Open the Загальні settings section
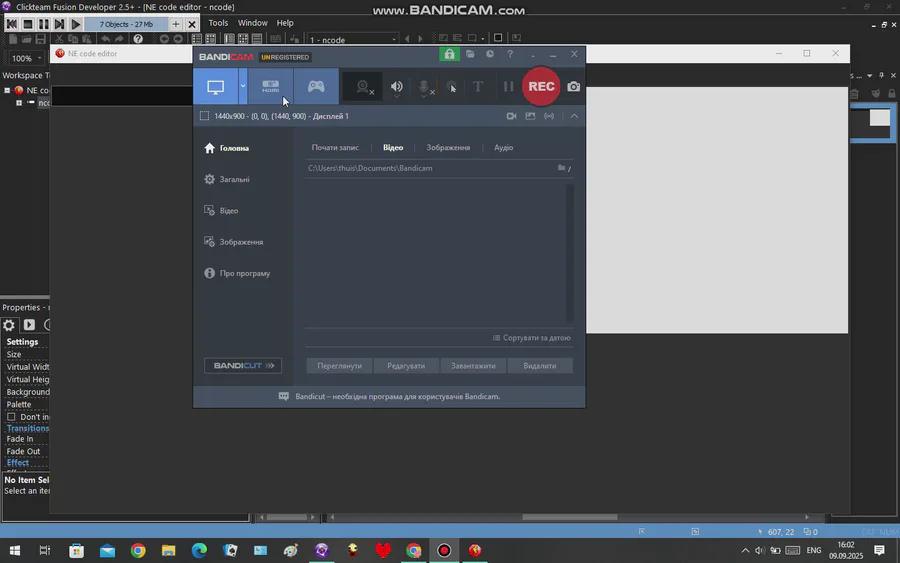 click(227, 179)
